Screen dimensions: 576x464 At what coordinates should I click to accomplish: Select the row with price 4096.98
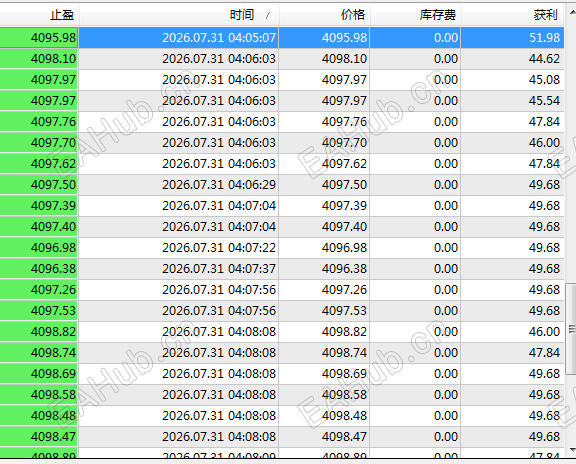(282, 248)
